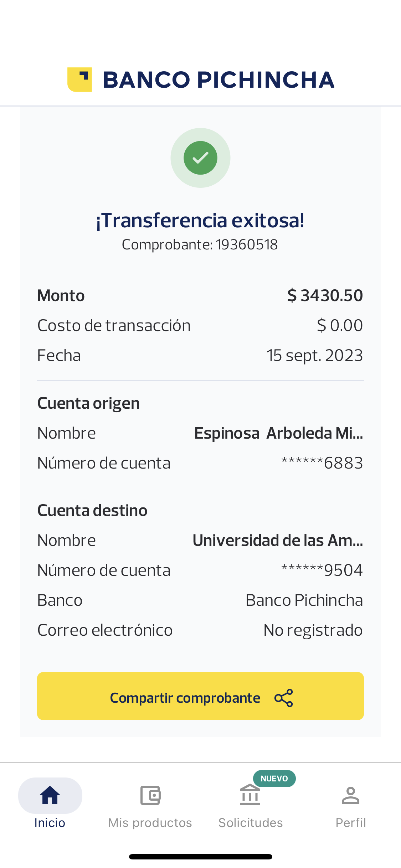Tap the Solicitudes bank building icon

pyautogui.click(x=250, y=795)
